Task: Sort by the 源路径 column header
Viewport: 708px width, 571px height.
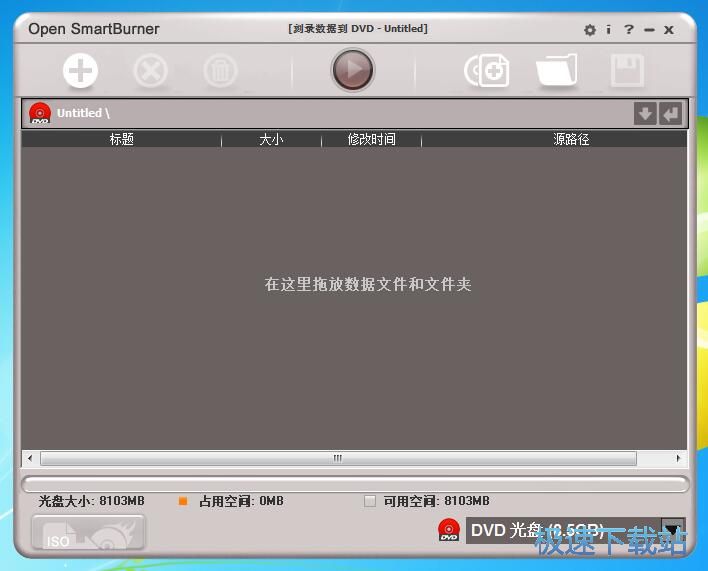Action: tap(571, 139)
